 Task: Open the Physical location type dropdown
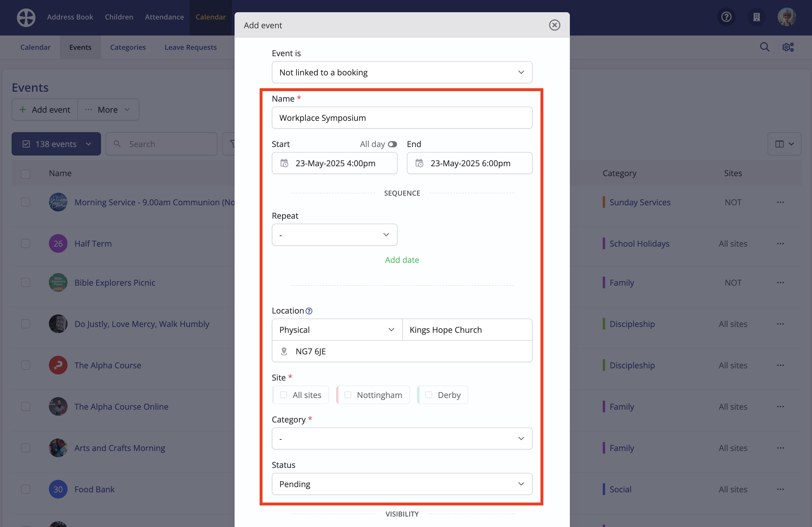click(x=337, y=330)
